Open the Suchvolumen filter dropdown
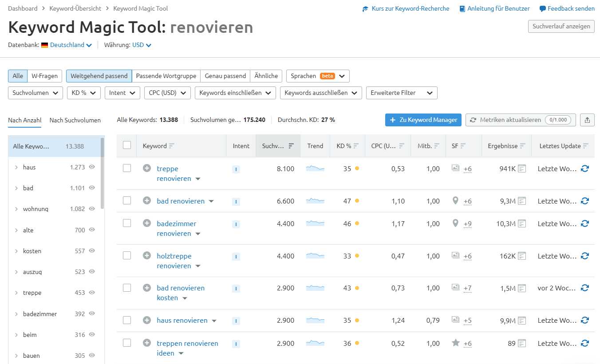The height and width of the screenshot is (364, 600). point(36,93)
